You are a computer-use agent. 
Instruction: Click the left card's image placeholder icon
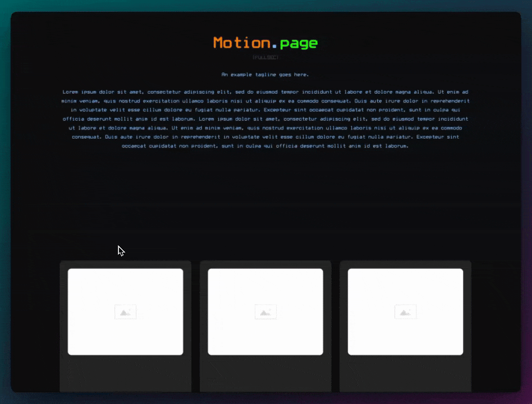(125, 312)
